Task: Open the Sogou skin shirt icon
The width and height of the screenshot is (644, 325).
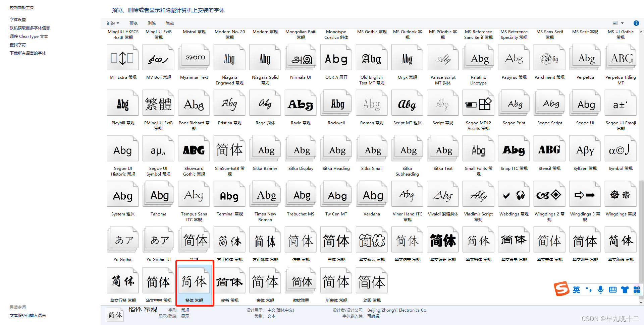Action: tap(625, 289)
